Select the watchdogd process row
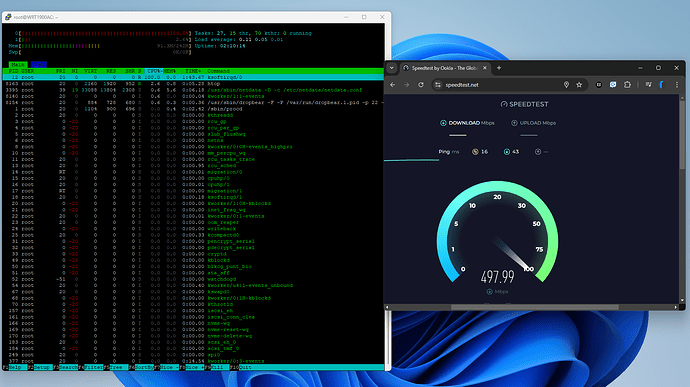 (193, 279)
